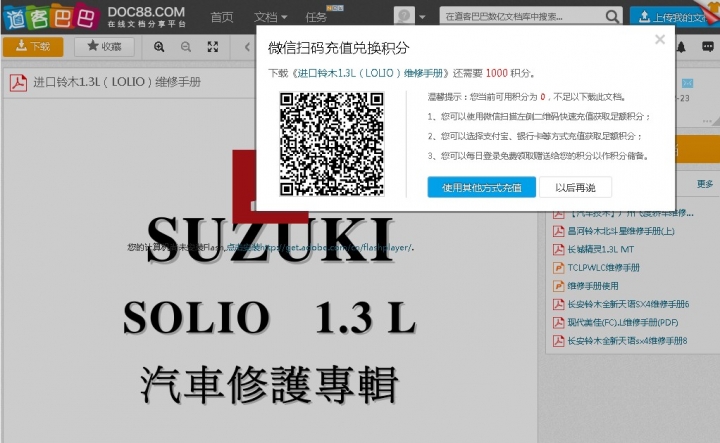Open the 文档 documents dropdown menu
The width and height of the screenshot is (720, 443).
270,17
